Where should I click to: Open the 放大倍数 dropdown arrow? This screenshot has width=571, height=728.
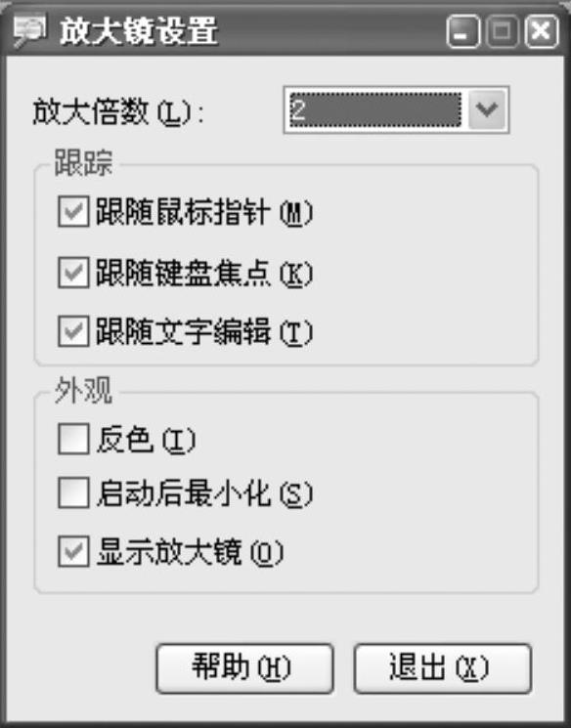click(487, 109)
